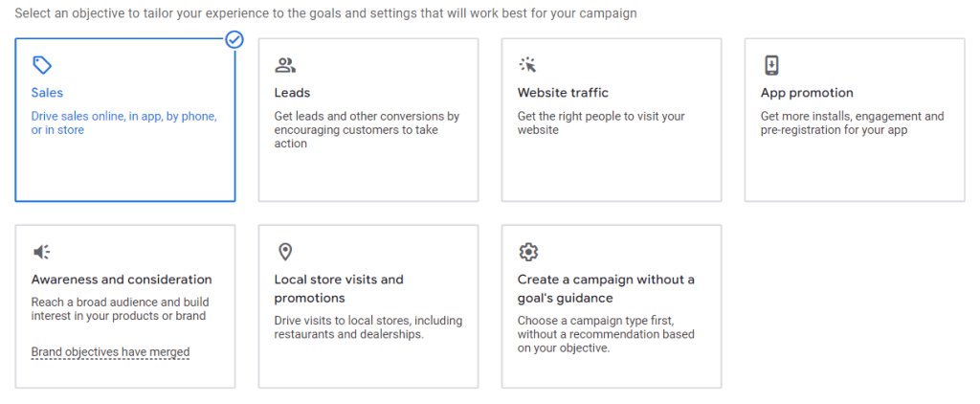Toggle the blue checkmark on Sales card
Image resolution: width=980 pixels, height=404 pixels.
click(234, 40)
